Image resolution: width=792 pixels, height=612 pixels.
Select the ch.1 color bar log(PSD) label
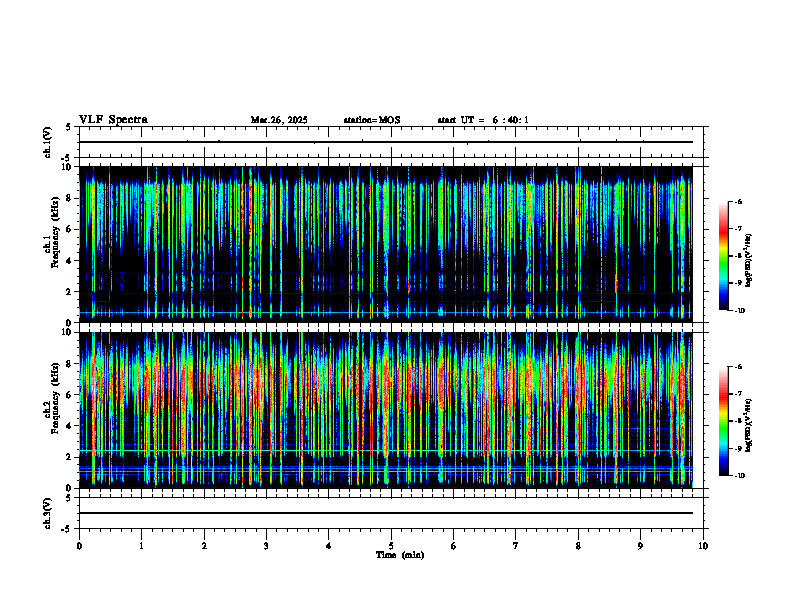(x=749, y=260)
